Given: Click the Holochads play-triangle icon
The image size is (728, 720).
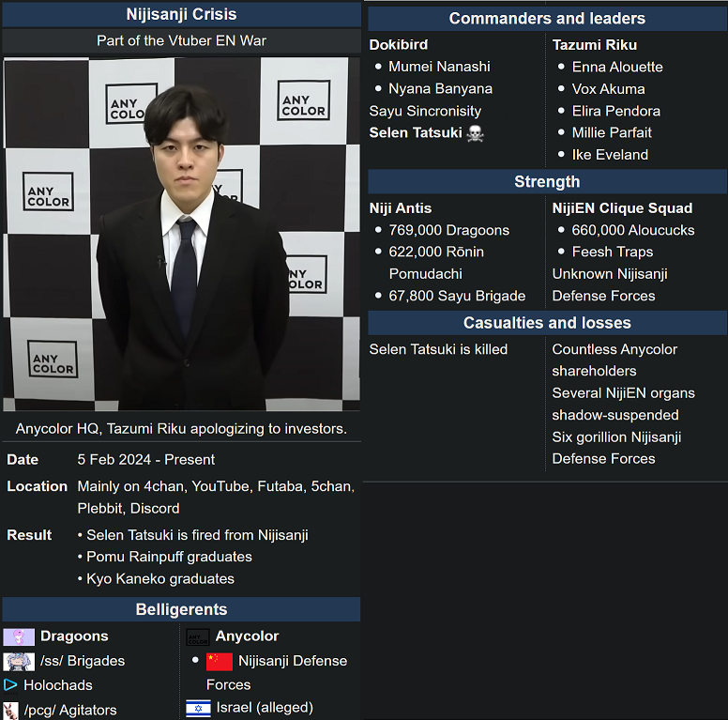Looking at the screenshot, I should 10,685.
